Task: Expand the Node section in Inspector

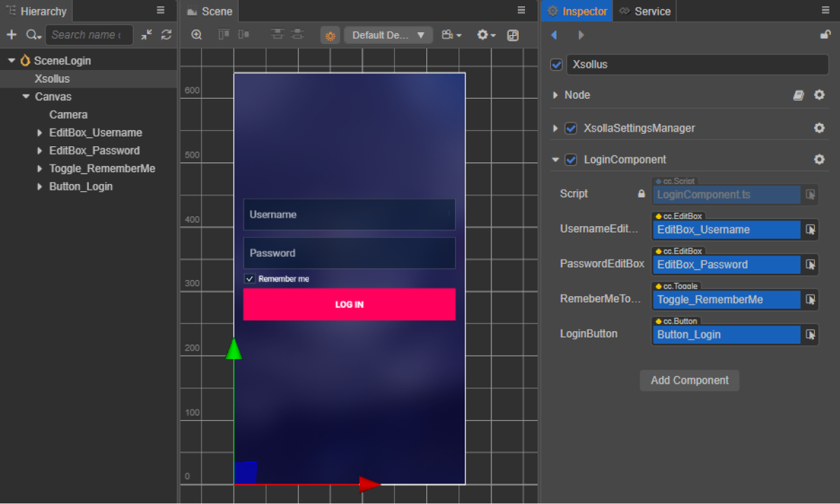Action: [x=555, y=95]
